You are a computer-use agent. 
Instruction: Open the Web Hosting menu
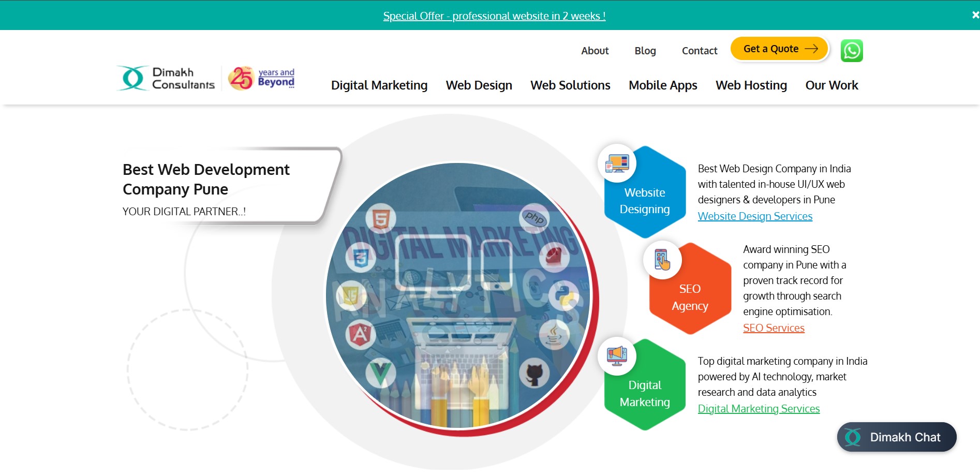(x=751, y=85)
